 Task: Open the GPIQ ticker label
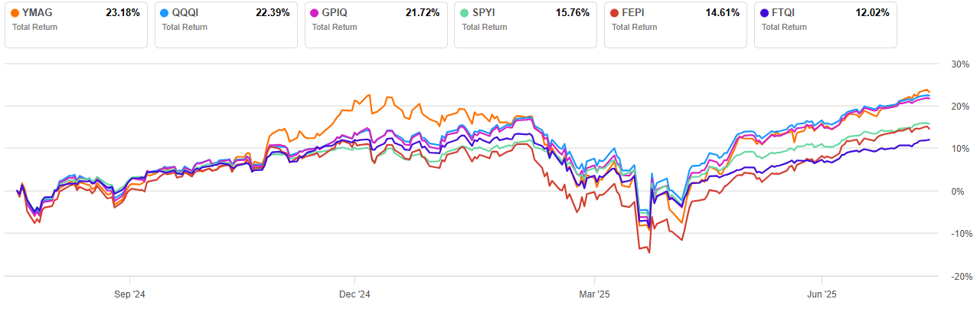click(x=338, y=14)
